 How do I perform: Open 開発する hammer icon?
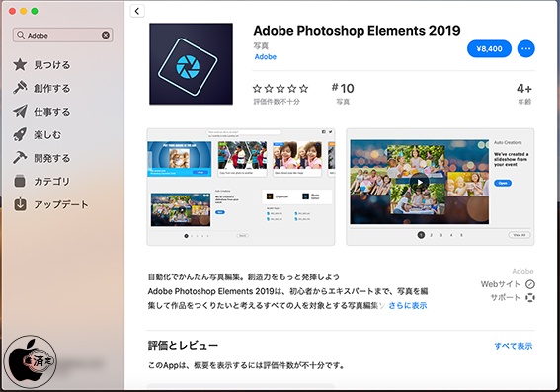pyautogui.click(x=20, y=158)
